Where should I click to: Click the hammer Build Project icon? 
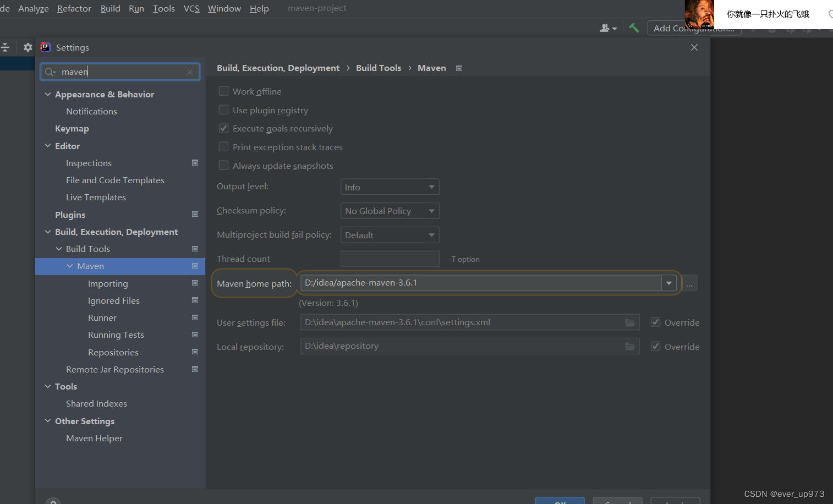pyautogui.click(x=634, y=28)
